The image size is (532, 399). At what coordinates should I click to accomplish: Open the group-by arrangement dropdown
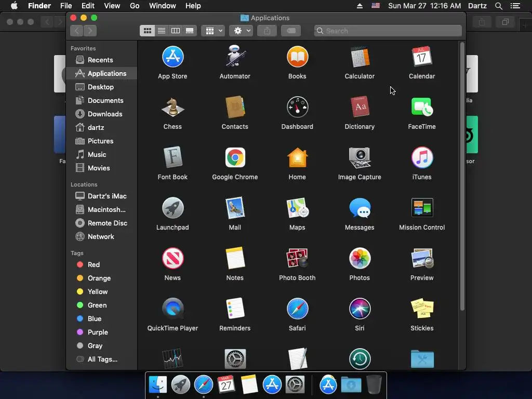(x=213, y=31)
